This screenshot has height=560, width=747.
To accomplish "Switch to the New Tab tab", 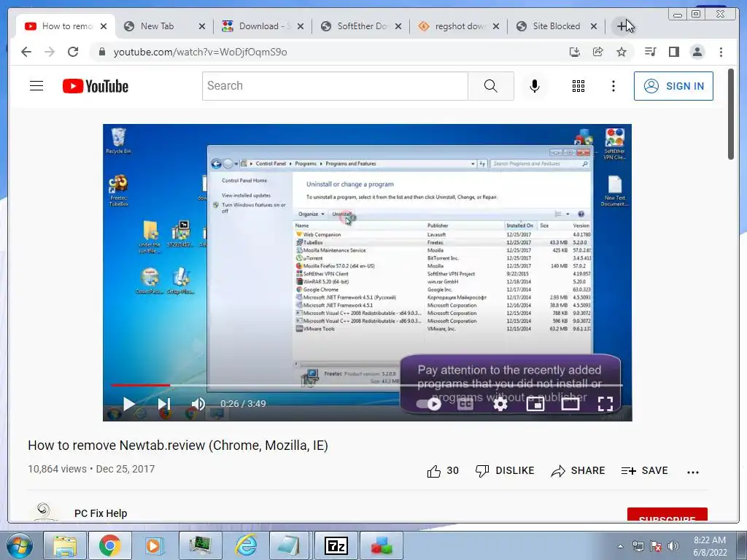I will [157, 26].
